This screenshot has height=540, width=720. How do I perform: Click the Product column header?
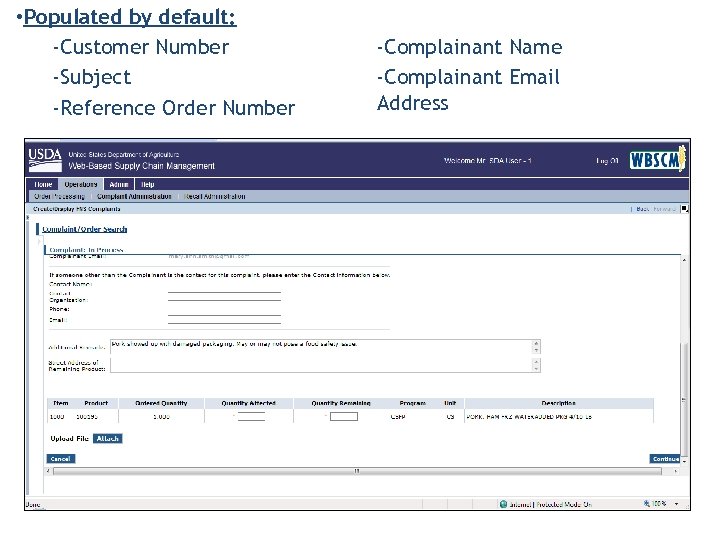pos(96,403)
